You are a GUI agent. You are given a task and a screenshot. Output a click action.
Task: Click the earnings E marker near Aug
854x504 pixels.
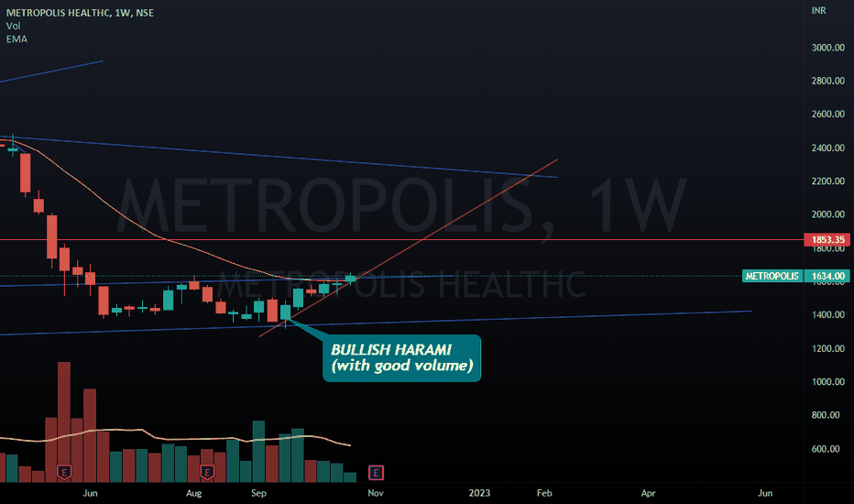[206, 472]
